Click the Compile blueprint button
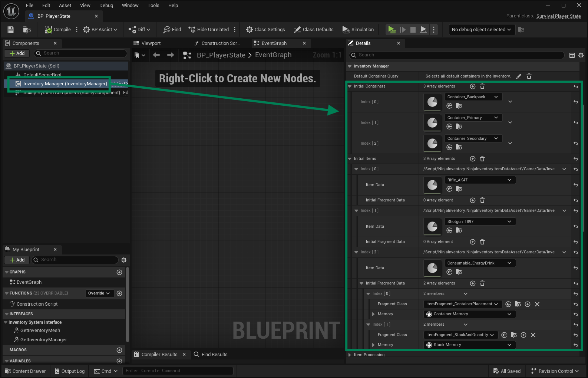This screenshot has height=378, width=588. 58,30
